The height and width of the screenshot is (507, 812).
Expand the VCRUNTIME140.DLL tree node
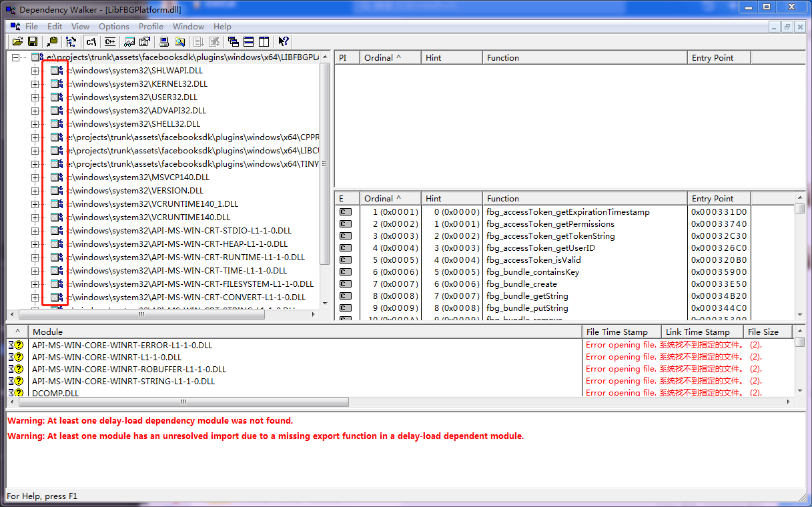[x=35, y=217]
